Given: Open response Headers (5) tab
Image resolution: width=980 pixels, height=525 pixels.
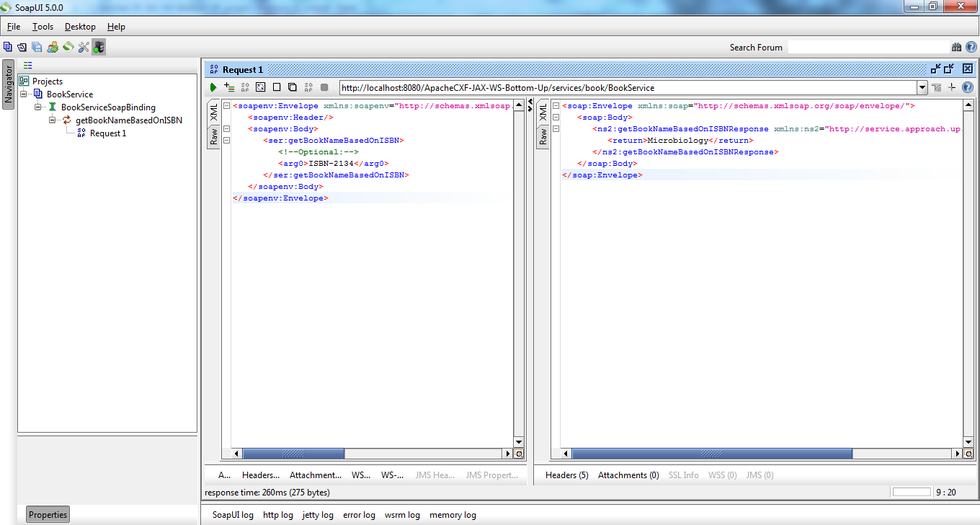Looking at the screenshot, I should (x=567, y=475).
